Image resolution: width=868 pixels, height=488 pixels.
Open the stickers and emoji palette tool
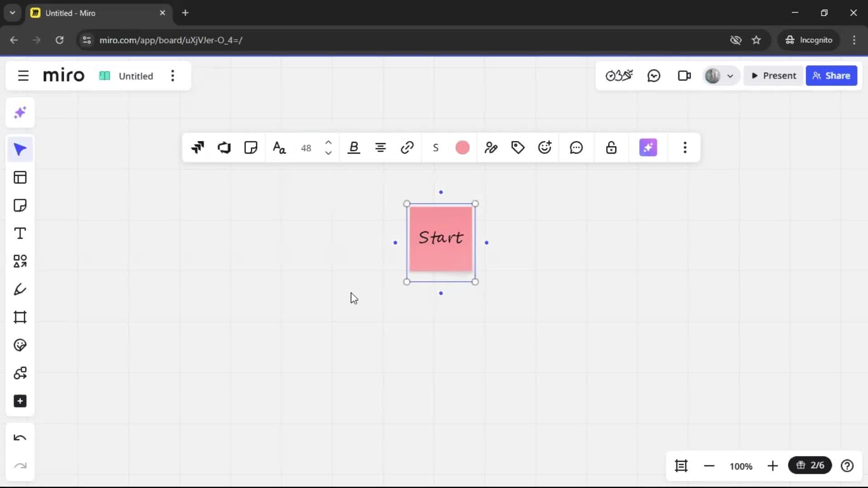20,345
